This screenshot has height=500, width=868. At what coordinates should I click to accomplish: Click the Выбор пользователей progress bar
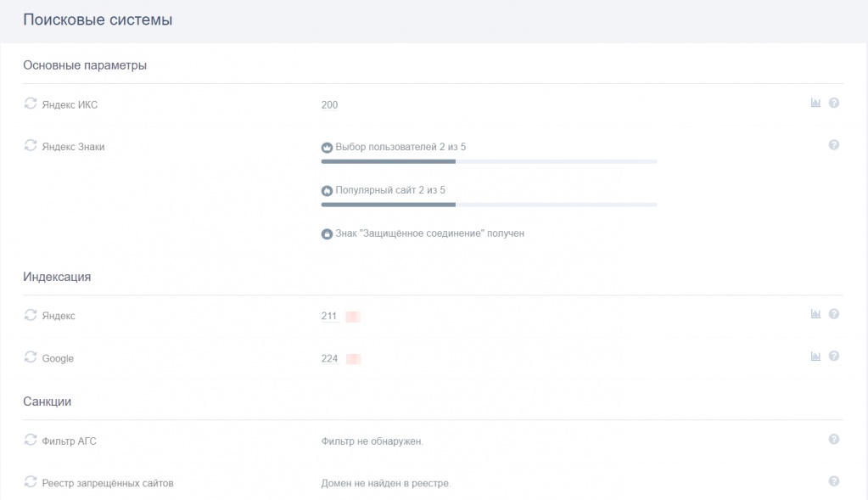pyautogui.click(x=489, y=161)
